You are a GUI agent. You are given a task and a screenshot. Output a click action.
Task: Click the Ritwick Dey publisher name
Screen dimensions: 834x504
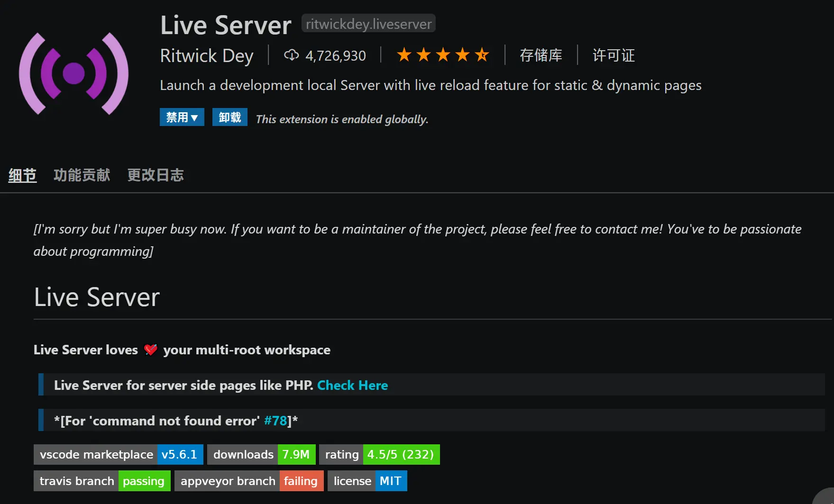pos(207,56)
